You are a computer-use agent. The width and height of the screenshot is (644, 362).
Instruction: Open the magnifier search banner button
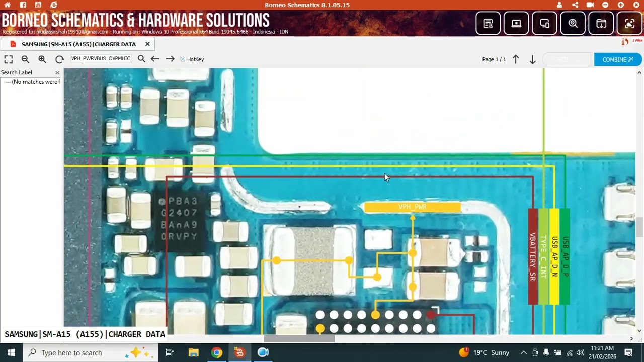[x=573, y=23]
